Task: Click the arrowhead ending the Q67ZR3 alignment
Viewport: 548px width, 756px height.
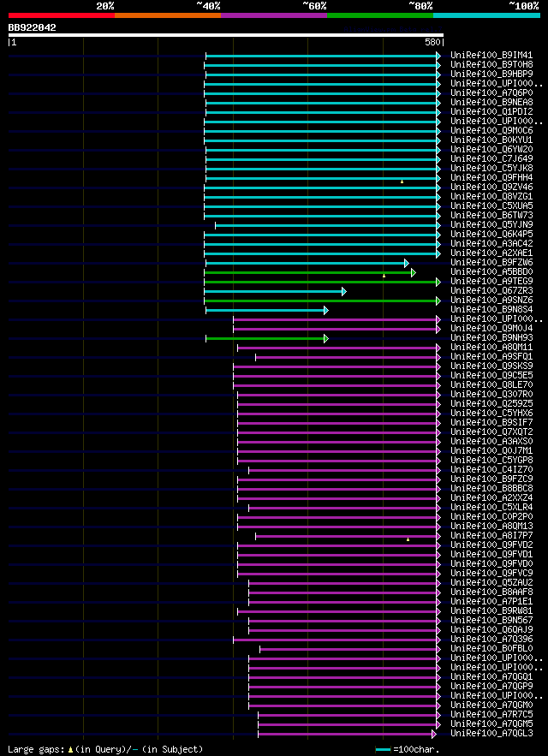Action: coord(344,292)
